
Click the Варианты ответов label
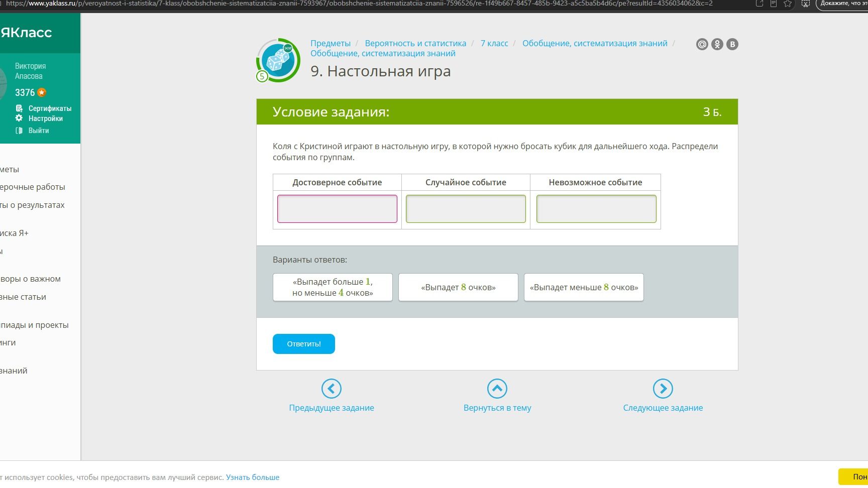pyautogui.click(x=310, y=260)
